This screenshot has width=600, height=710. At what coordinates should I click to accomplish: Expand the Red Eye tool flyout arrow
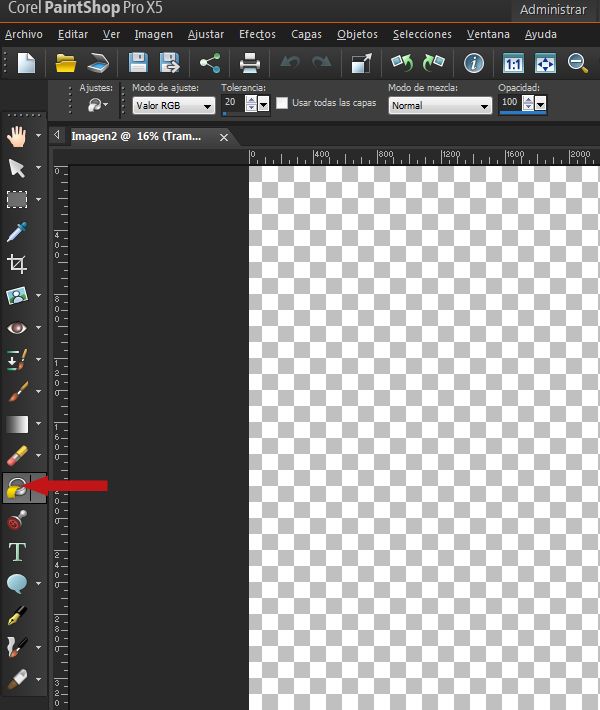38,327
